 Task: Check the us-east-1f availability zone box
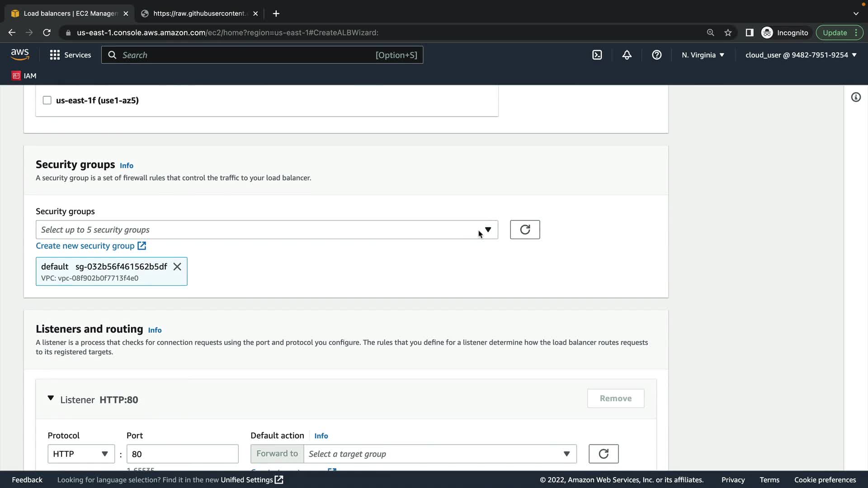click(x=47, y=100)
